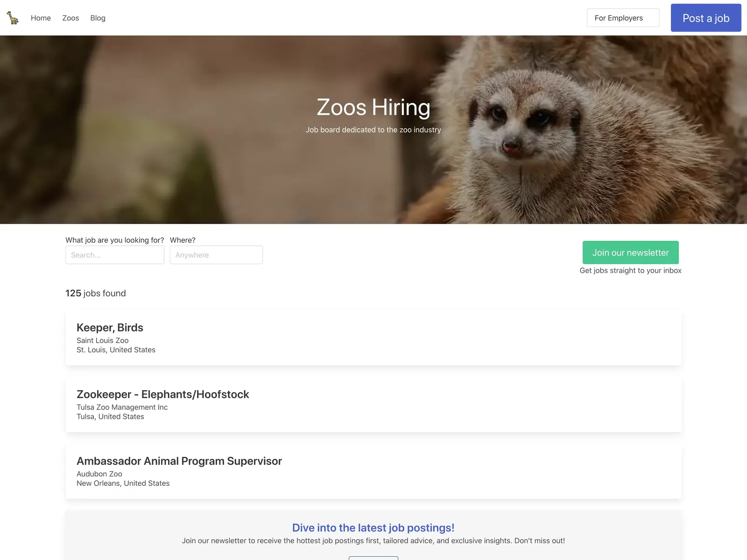The width and height of the screenshot is (747, 560).
Task: Click St. Louis, United States location text
Action: (x=116, y=350)
